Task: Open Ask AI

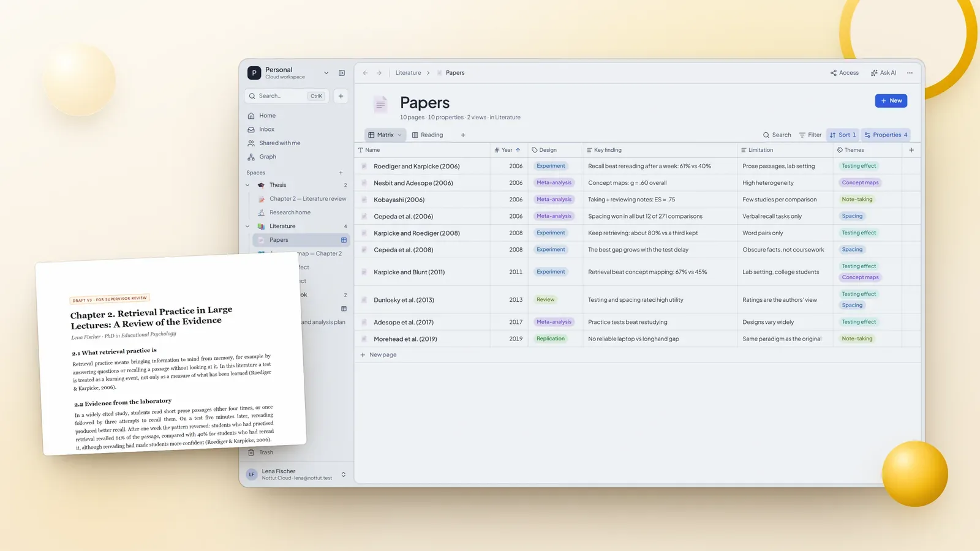Action: (x=883, y=73)
